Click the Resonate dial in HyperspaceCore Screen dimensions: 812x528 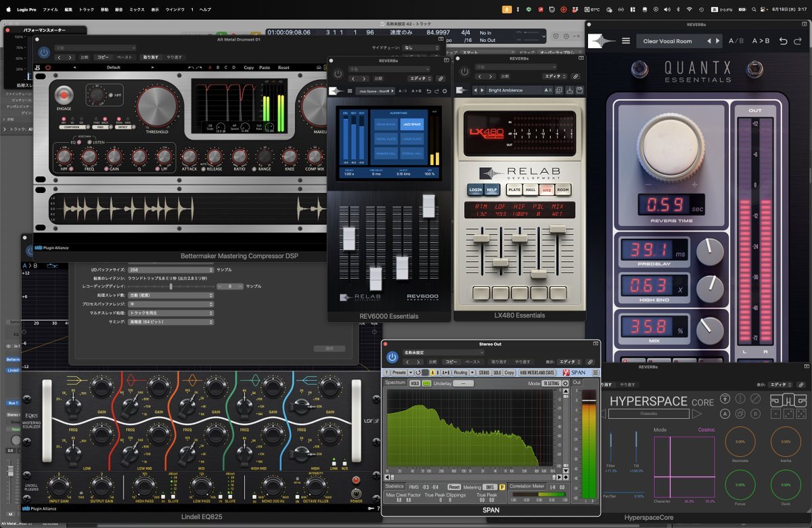740,441
